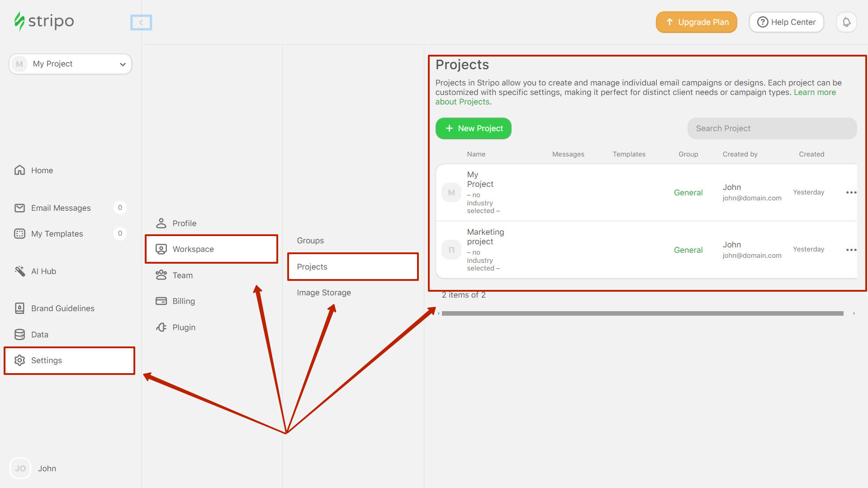The width and height of the screenshot is (868, 488).
Task: Open options menu for My Project row
Action: [x=851, y=192]
